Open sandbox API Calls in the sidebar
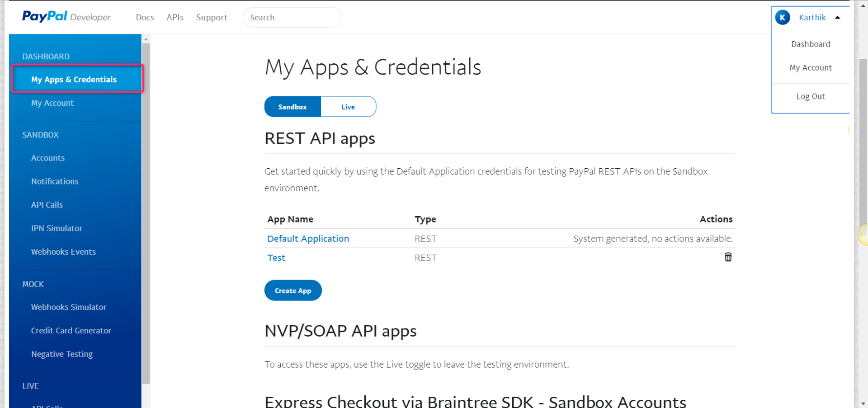Screen dimensions: 868x408 [47, 205]
